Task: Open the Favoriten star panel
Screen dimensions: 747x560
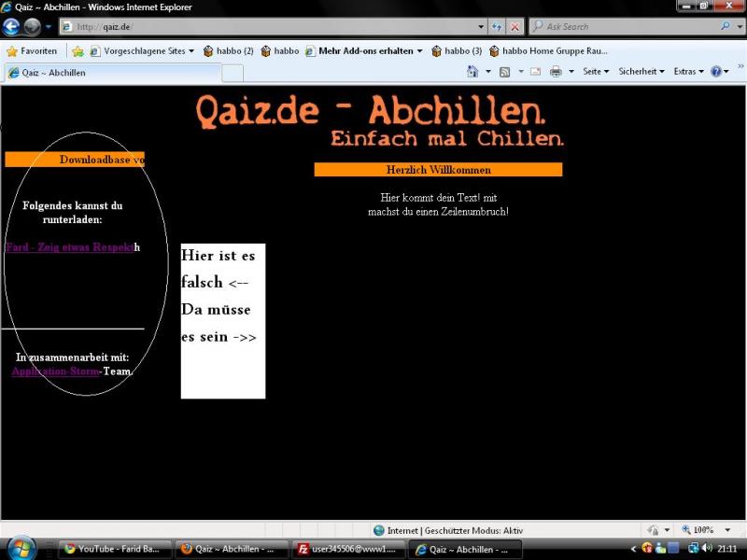Action: (32, 51)
